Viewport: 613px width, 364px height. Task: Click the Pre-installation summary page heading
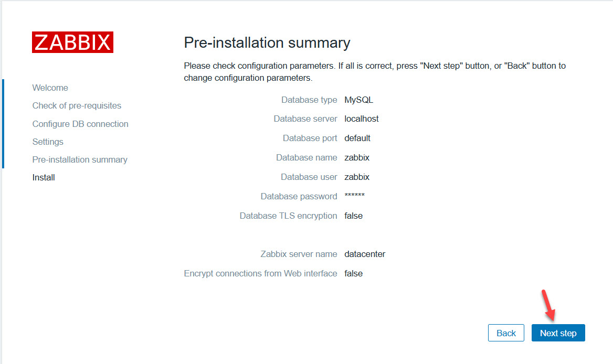point(267,42)
